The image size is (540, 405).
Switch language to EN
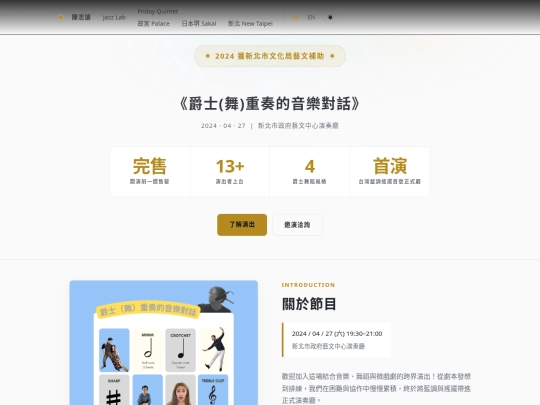click(311, 17)
